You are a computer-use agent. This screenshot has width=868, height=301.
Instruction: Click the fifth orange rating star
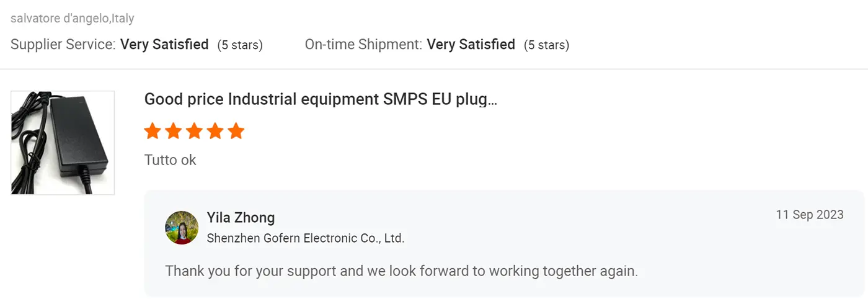coord(236,132)
